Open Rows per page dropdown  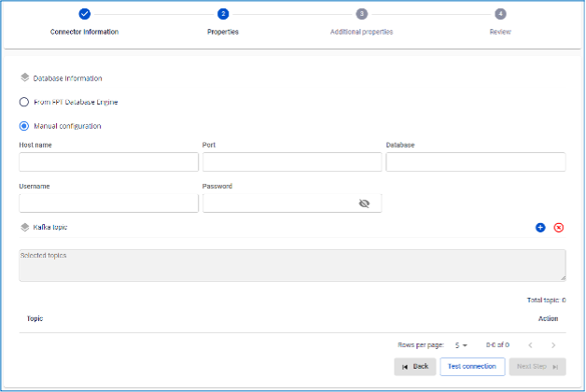point(461,345)
